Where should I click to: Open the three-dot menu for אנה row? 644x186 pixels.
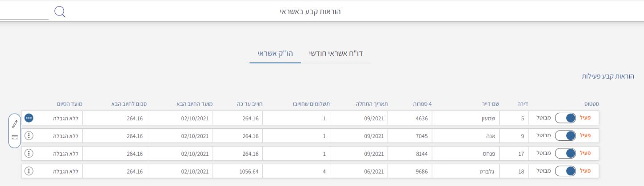point(29,136)
